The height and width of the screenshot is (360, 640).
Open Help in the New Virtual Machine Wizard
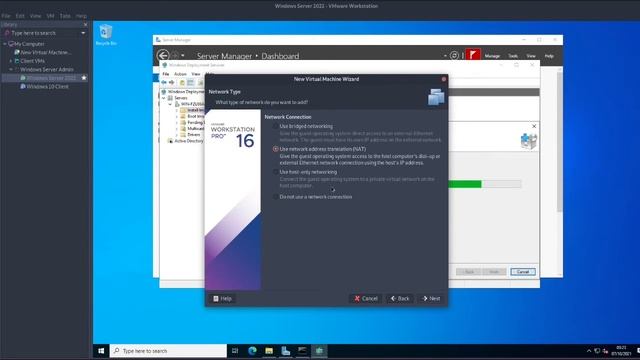click(222, 298)
